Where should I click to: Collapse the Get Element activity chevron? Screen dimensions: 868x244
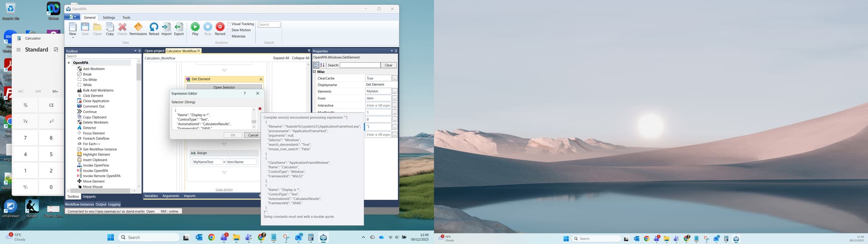pos(260,79)
